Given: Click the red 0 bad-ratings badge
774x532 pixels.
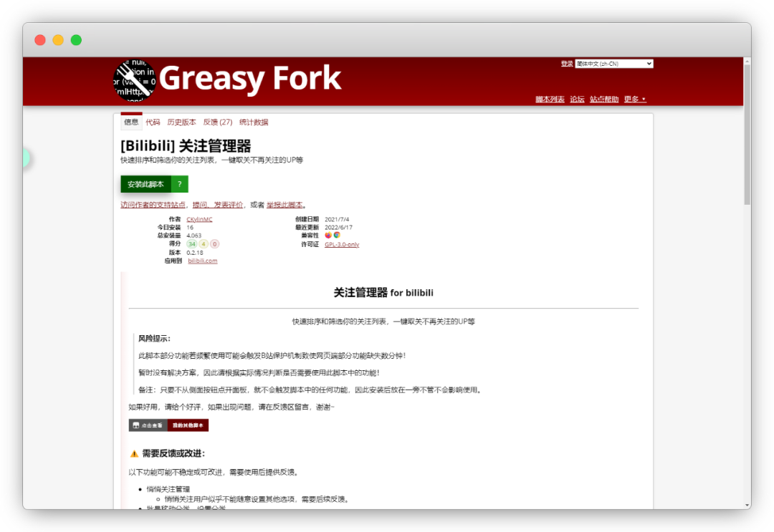Looking at the screenshot, I should tap(215, 244).
